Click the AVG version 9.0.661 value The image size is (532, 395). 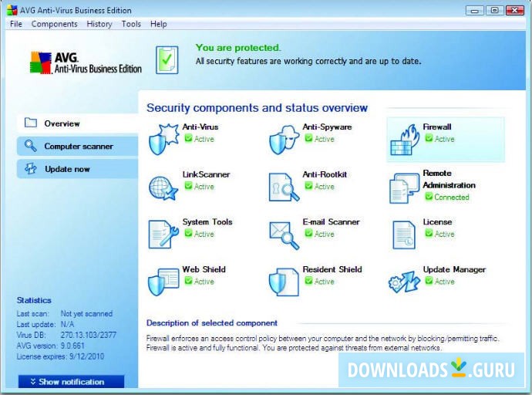(72, 346)
